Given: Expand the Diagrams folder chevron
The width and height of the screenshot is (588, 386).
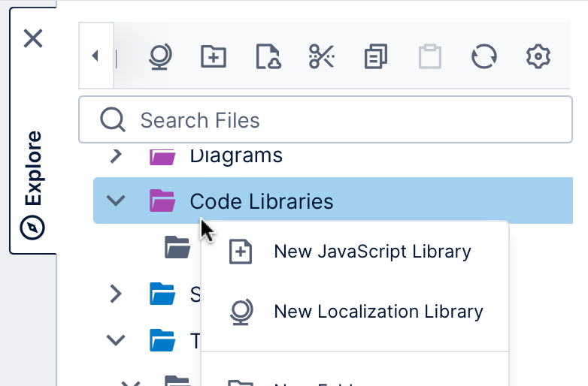Looking at the screenshot, I should (x=116, y=155).
